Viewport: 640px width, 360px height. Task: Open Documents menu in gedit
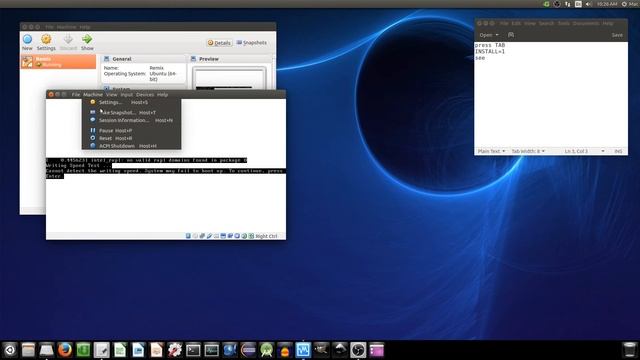click(586, 24)
